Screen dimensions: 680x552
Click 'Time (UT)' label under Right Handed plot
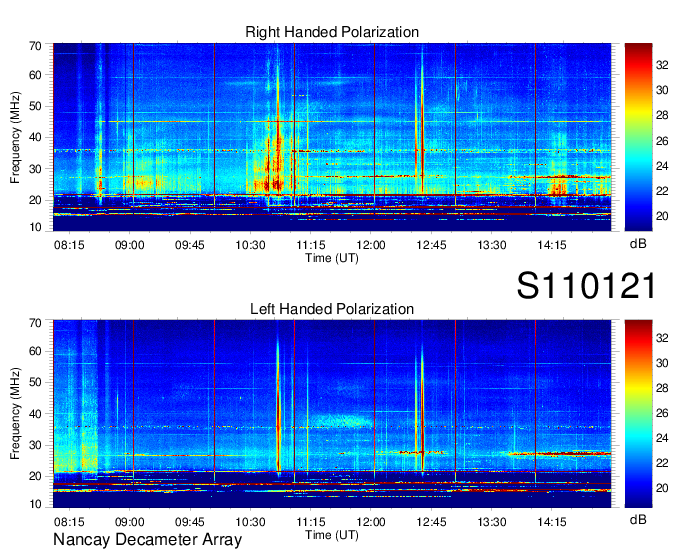click(332, 258)
